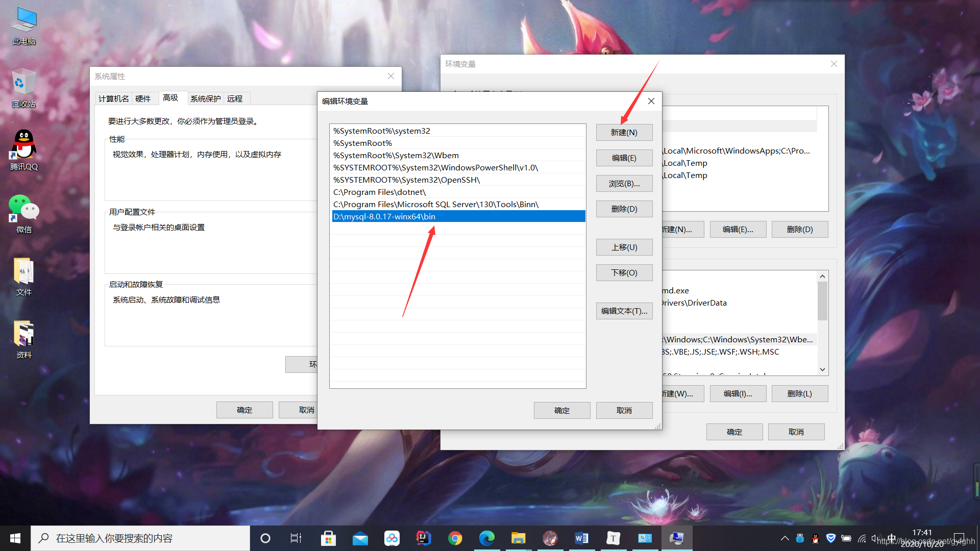980x551 pixels.
Task: Select the WindowsPowerShell\v1.0\ path entry
Action: [x=458, y=168]
